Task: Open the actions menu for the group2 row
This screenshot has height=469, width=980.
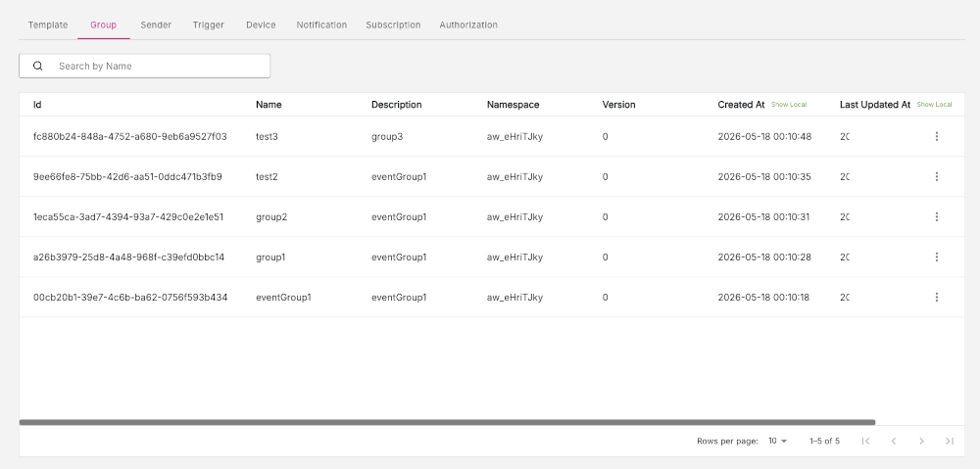Action: click(x=936, y=216)
